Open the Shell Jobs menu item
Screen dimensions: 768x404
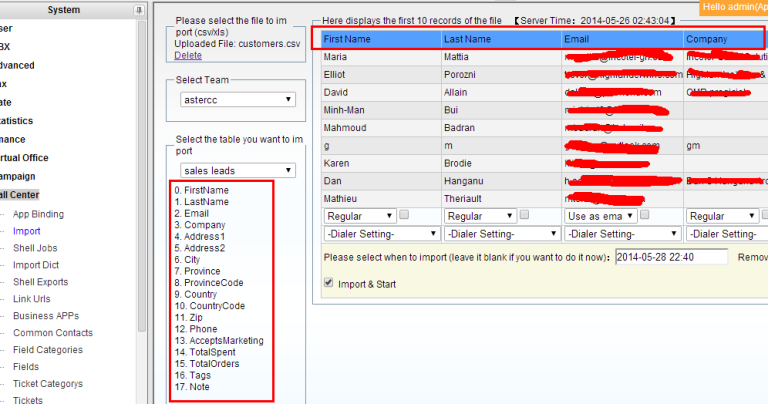pyautogui.click(x=35, y=248)
